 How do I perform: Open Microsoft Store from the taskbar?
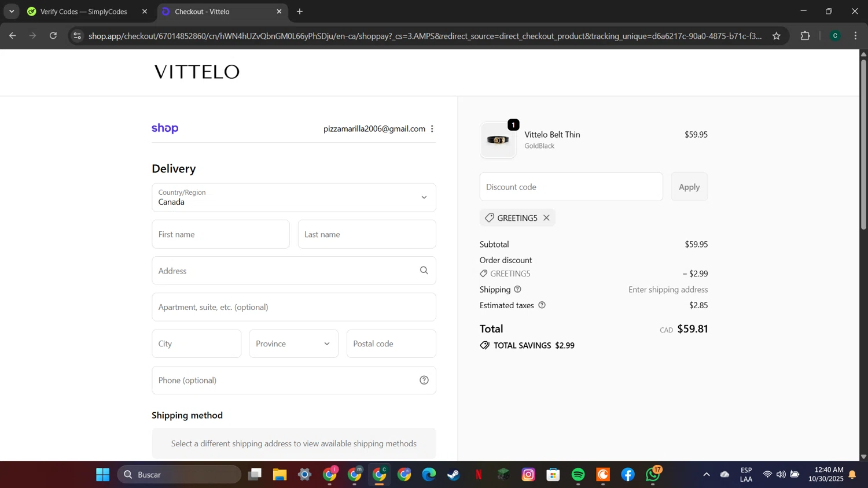coord(553,475)
